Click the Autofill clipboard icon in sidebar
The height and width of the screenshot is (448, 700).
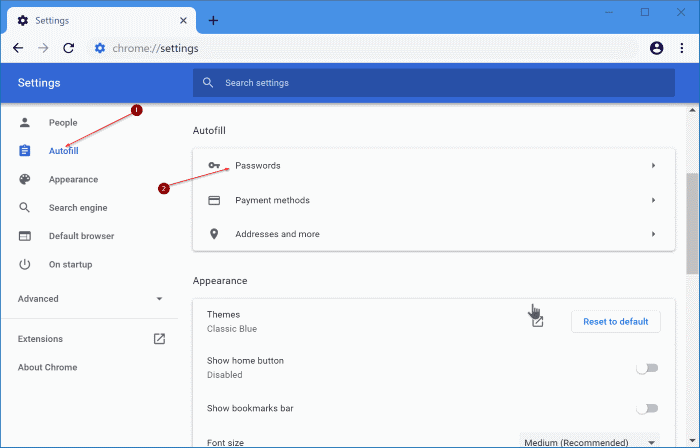coord(25,151)
